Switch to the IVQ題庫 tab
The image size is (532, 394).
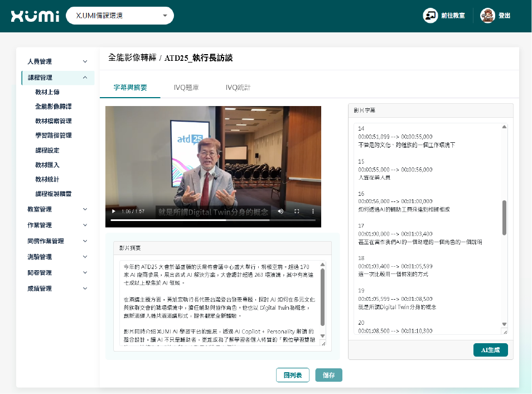click(186, 88)
